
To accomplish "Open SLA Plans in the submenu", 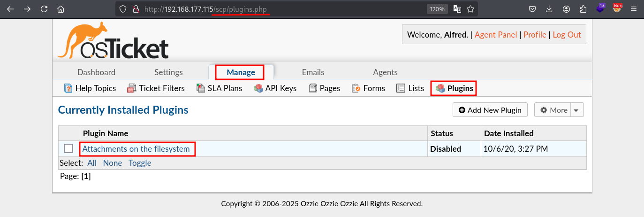I will [219, 88].
